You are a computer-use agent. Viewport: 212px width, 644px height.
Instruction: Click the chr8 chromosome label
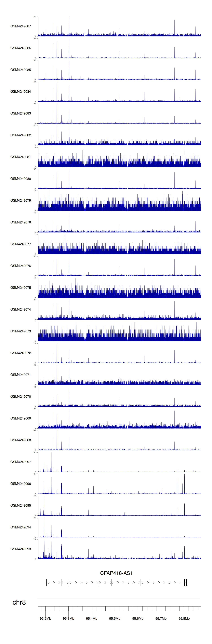[x=19, y=602]
